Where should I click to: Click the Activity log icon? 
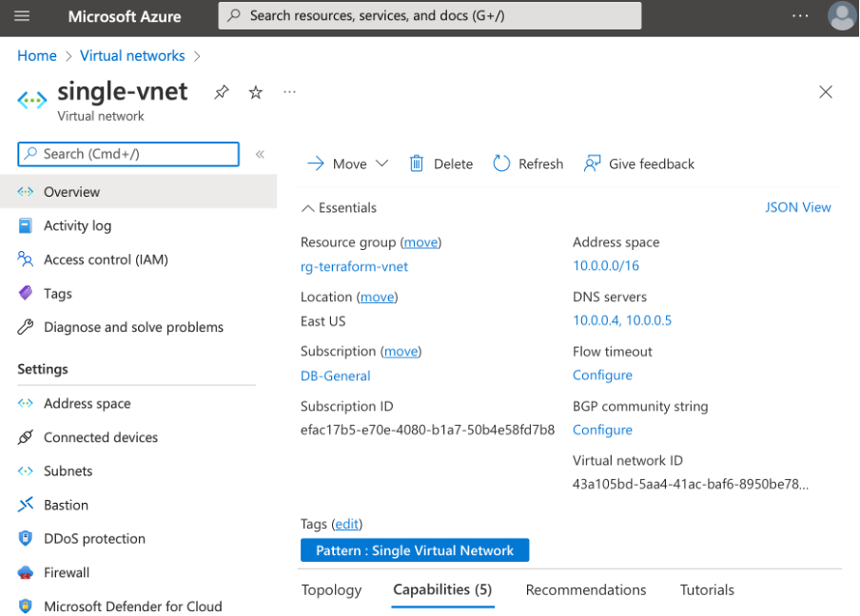(26, 226)
